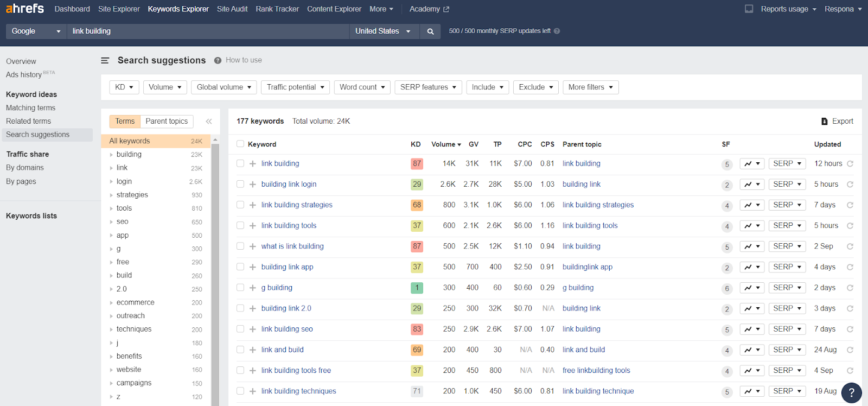This screenshot has height=406, width=868.
Task: Open the Global volume filter dropdown
Action: pos(224,87)
